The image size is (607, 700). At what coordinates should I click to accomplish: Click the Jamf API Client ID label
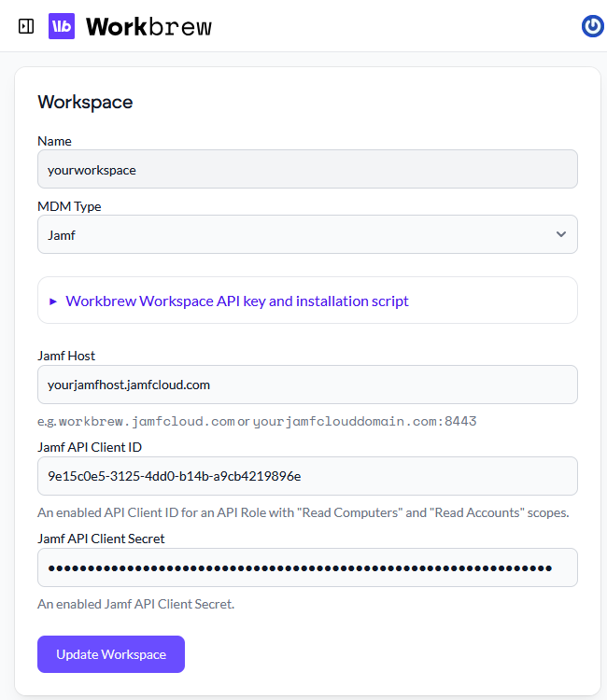pyautogui.click(x=90, y=447)
